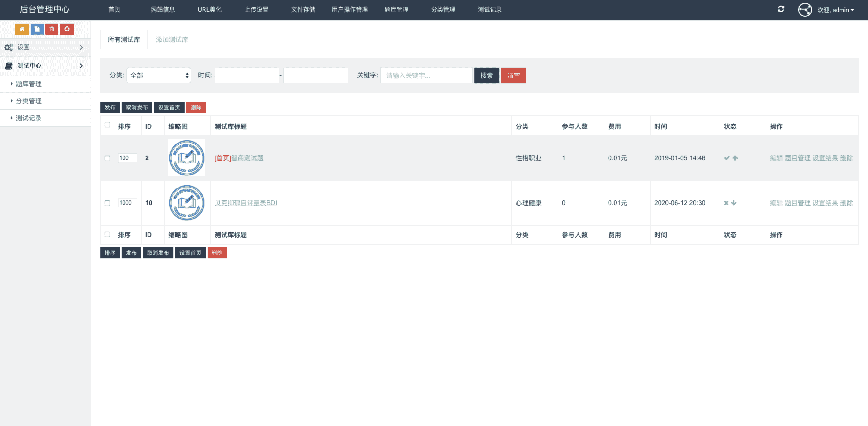Click the down arrow status icon for test ID 10
The width and height of the screenshot is (868, 426).
[734, 203]
